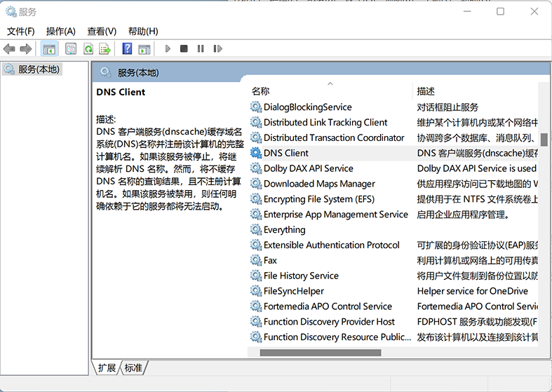Close the 服务 window
Screen dimensions: 552x392
534,12
